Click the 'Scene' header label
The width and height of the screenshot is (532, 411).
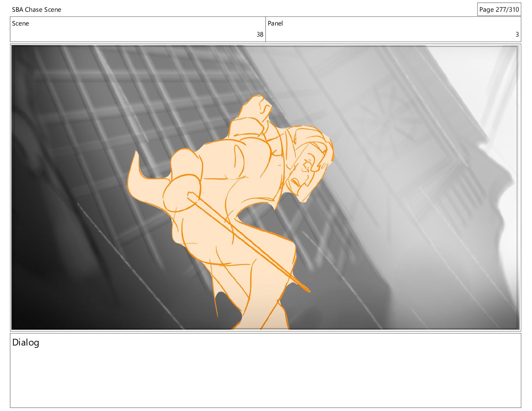20,24
